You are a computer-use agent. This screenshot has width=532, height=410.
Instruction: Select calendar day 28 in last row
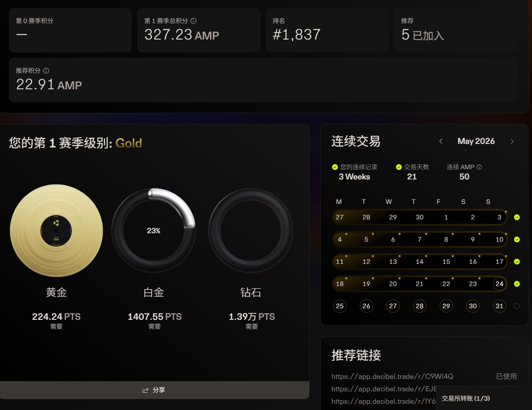tap(420, 306)
